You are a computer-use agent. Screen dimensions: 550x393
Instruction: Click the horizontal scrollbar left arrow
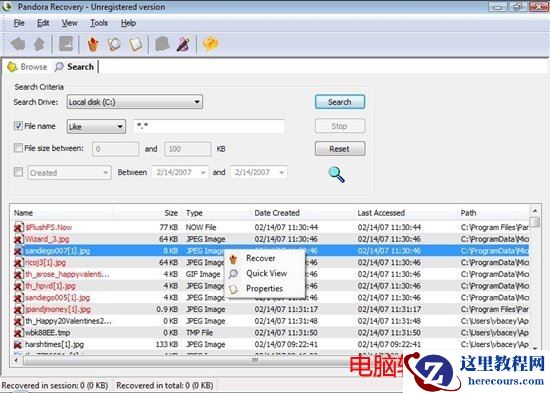click(x=16, y=360)
